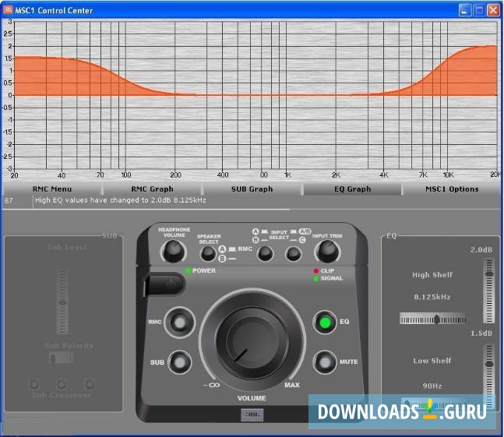
Task: Click the EQ response graph area
Action: point(256,95)
